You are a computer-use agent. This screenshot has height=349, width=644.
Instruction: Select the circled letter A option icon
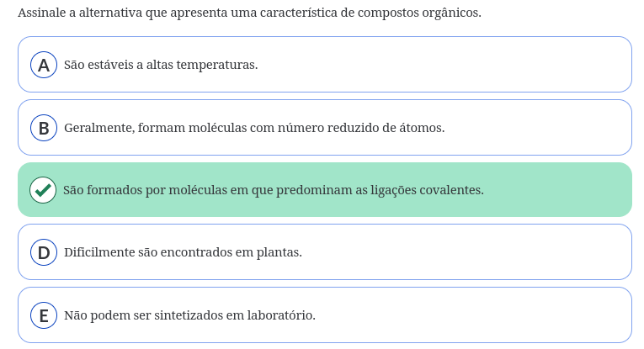point(44,65)
